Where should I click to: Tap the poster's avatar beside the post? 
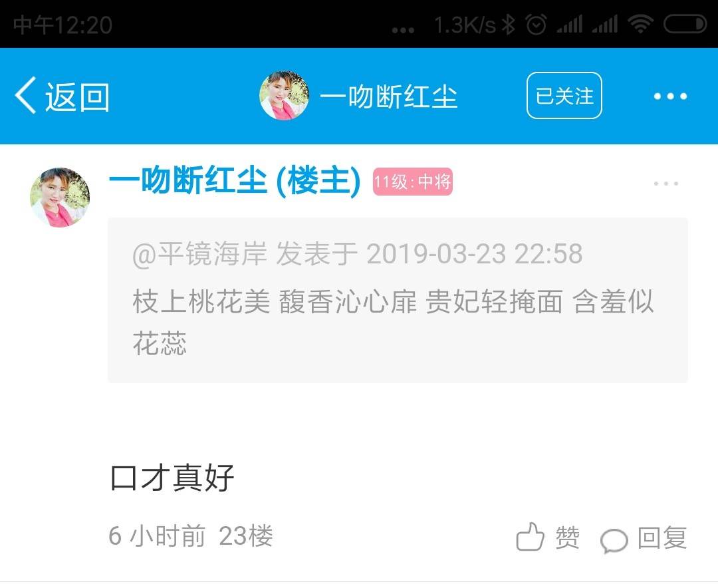(x=60, y=197)
